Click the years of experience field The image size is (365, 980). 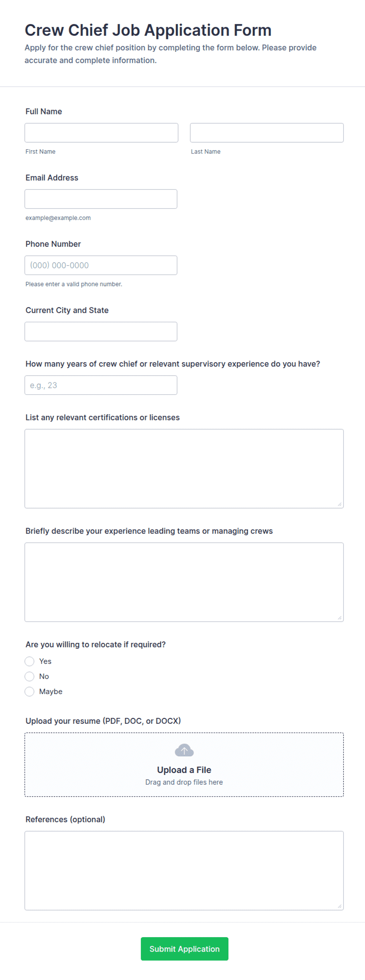click(101, 385)
